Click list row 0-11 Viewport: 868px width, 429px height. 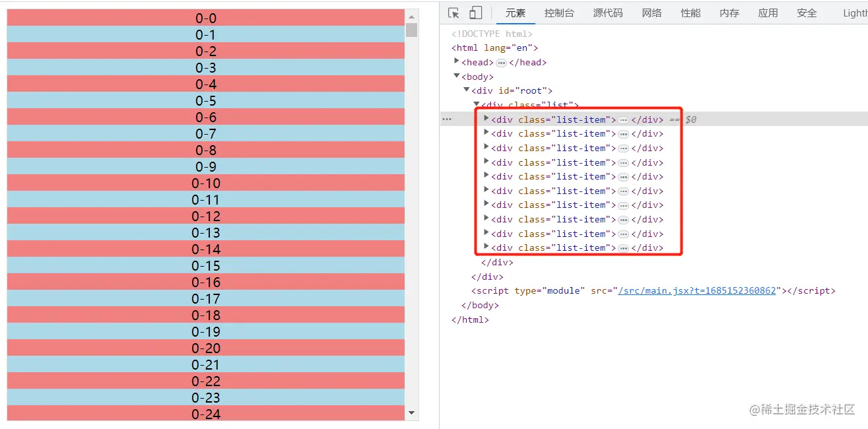tap(206, 199)
